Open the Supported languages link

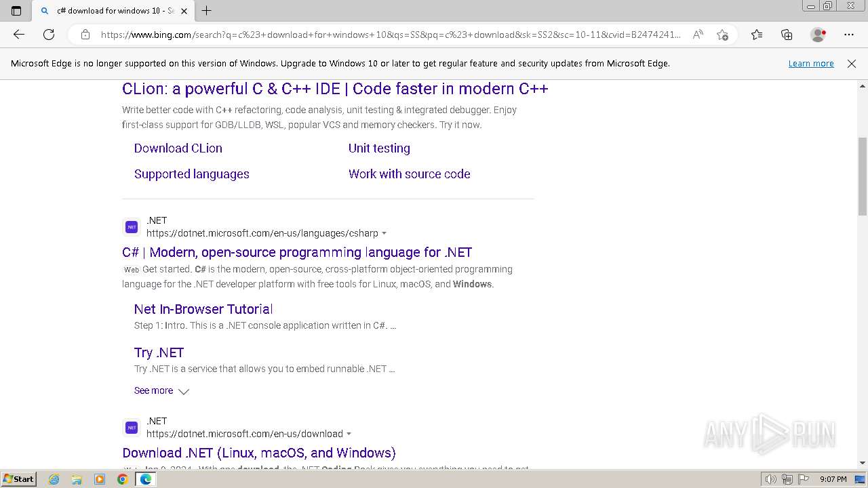click(x=192, y=174)
